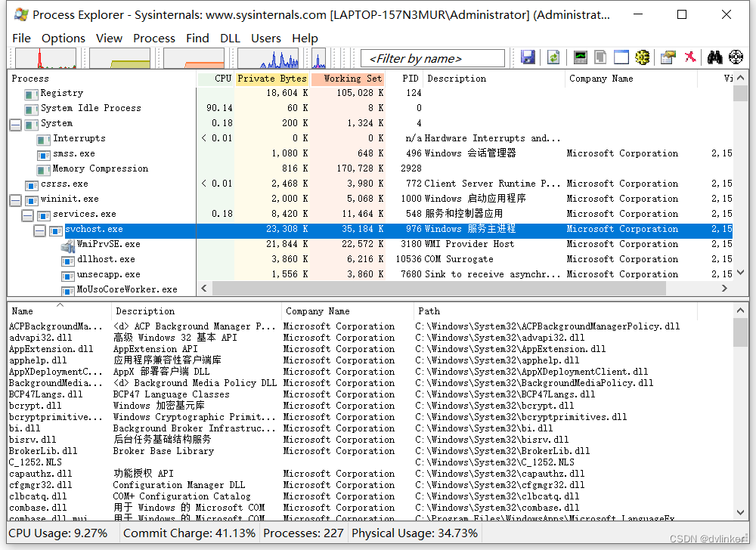Click the DLL list vertical scrollbar up arrow
This screenshot has width=756, height=550.
[741, 311]
